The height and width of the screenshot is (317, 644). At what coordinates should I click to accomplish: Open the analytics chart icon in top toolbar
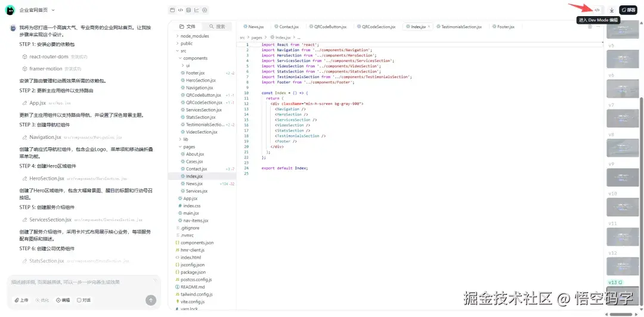pos(197,10)
